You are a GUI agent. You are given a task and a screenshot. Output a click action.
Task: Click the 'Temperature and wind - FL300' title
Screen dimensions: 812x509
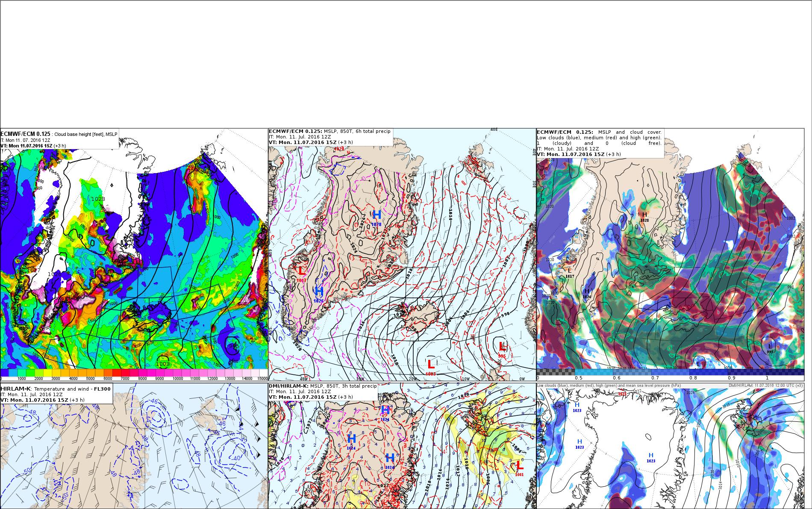[x=72, y=389]
